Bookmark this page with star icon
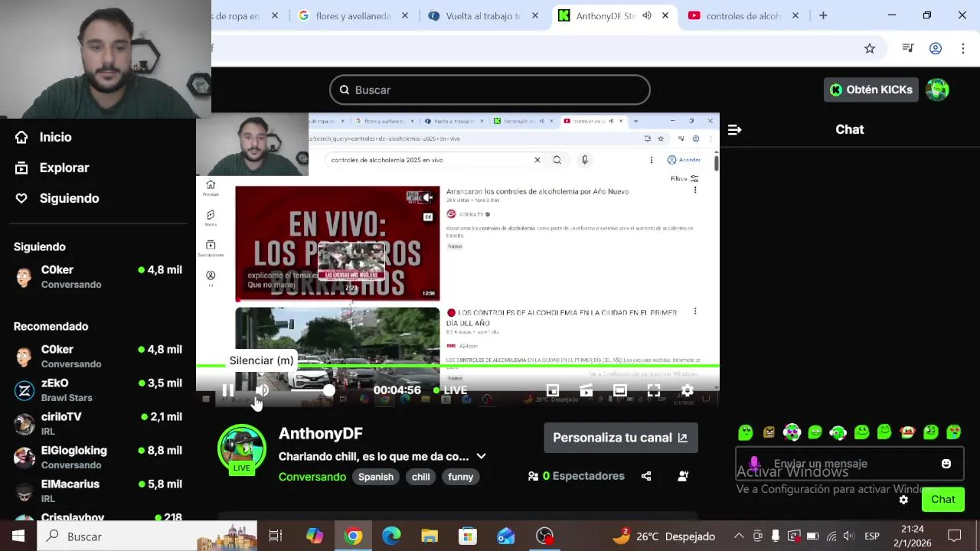 (x=870, y=48)
